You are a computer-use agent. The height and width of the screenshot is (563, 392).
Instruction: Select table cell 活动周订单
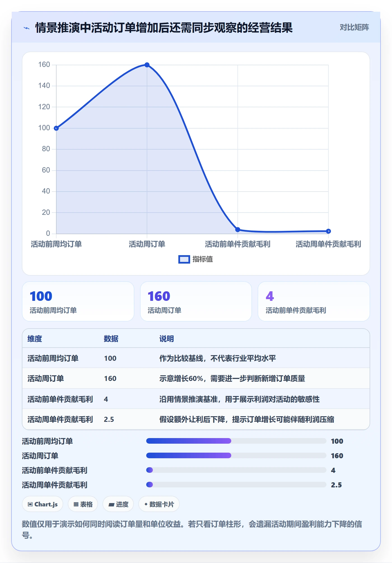(x=46, y=378)
